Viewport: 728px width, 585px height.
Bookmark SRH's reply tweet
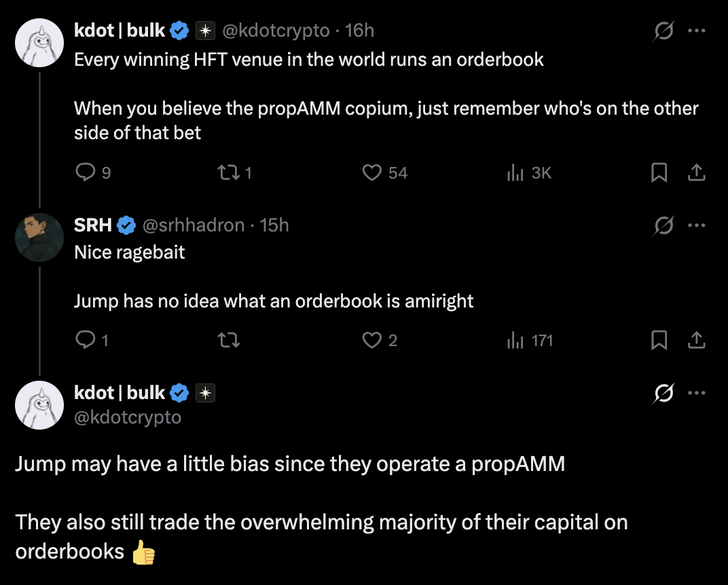coord(659,340)
